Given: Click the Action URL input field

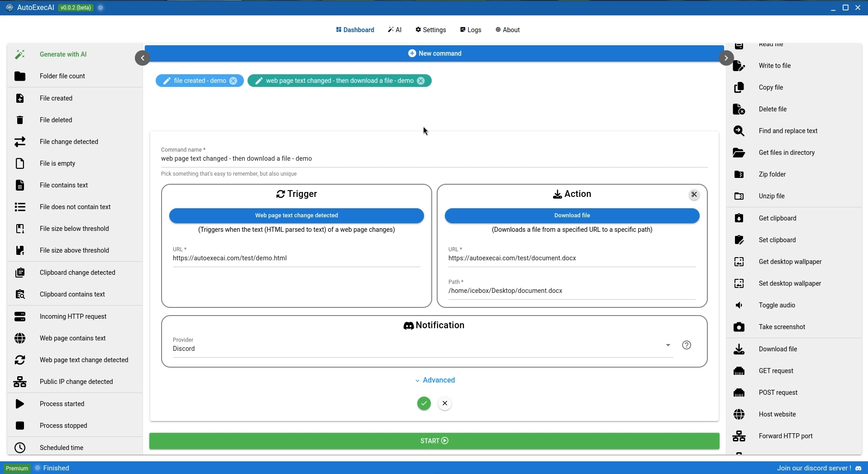Looking at the screenshot, I should tap(572, 258).
